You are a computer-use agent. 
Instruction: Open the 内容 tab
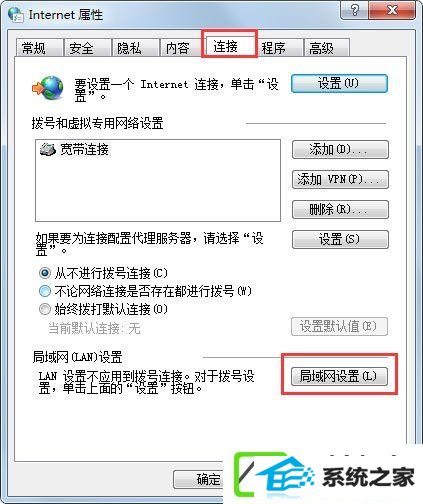(181, 48)
